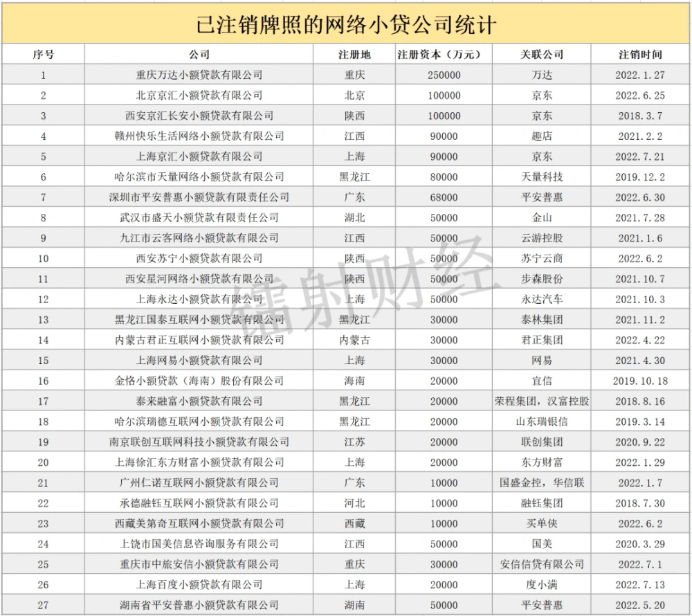The width and height of the screenshot is (692, 616).
Task: Click related company 宜信
Action: pyautogui.click(x=542, y=381)
